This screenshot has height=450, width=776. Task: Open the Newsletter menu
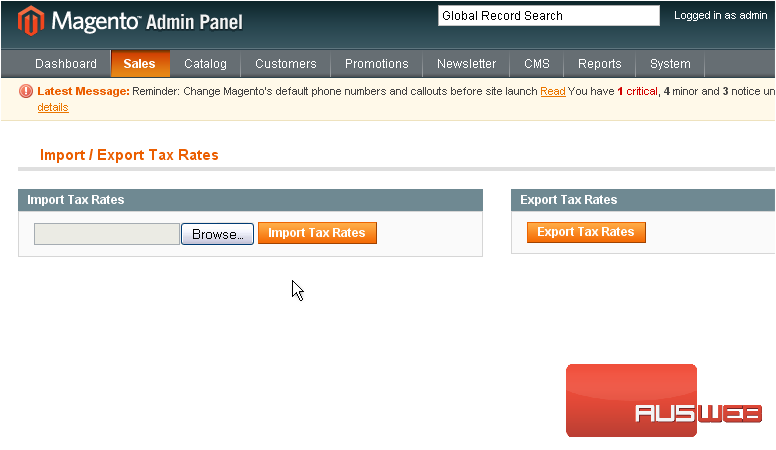click(x=466, y=64)
